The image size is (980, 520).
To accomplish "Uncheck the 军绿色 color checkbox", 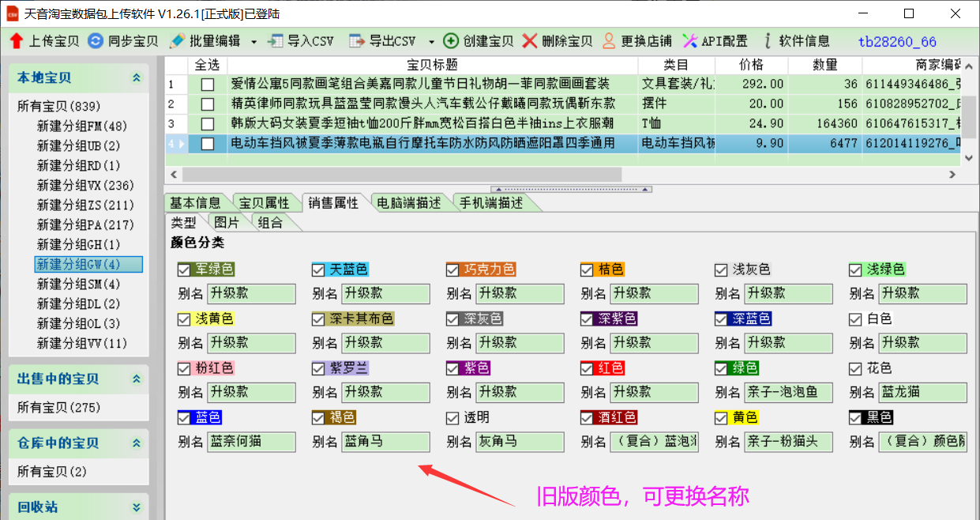I will click(185, 270).
